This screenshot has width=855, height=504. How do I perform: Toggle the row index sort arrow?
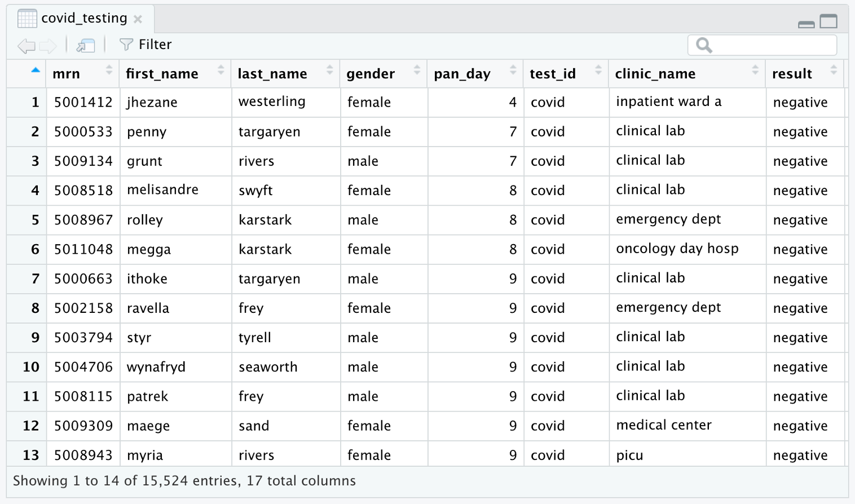coord(36,70)
